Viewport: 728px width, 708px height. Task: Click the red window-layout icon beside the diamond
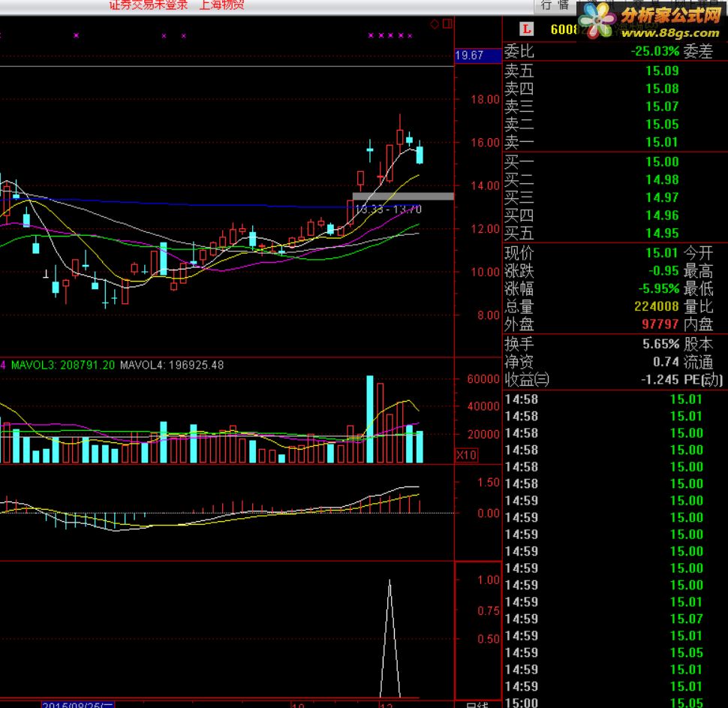pyautogui.click(x=447, y=24)
